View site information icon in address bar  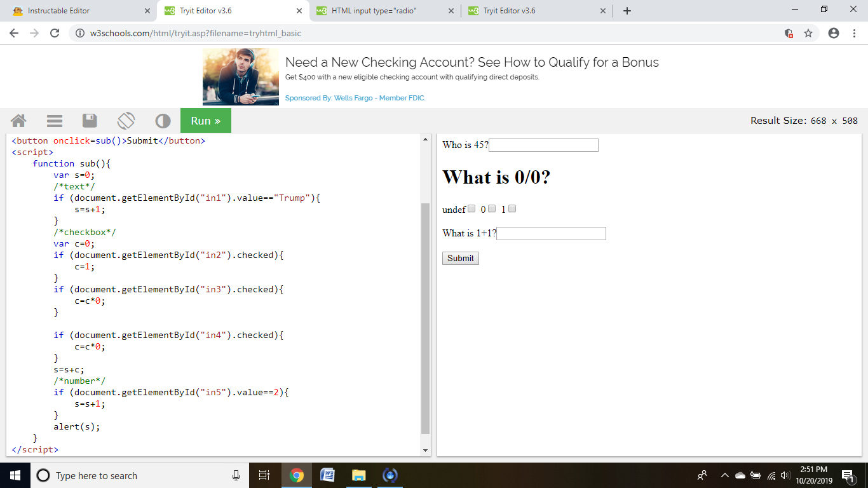(x=80, y=33)
